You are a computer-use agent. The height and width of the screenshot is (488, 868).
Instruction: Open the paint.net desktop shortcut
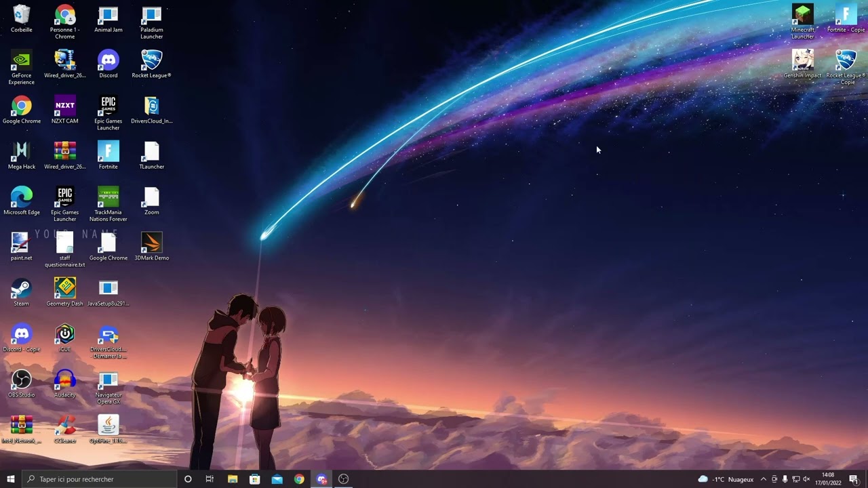click(21, 247)
